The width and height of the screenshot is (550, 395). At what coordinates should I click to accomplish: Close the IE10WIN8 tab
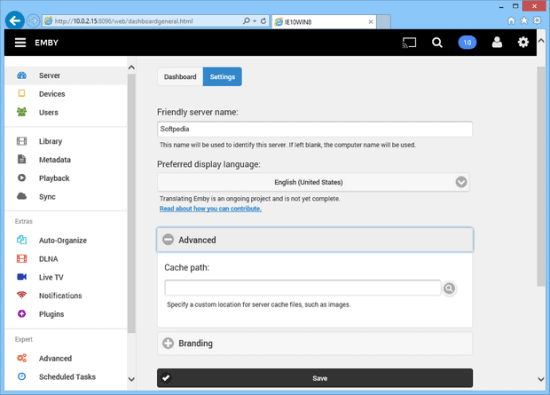[370, 22]
